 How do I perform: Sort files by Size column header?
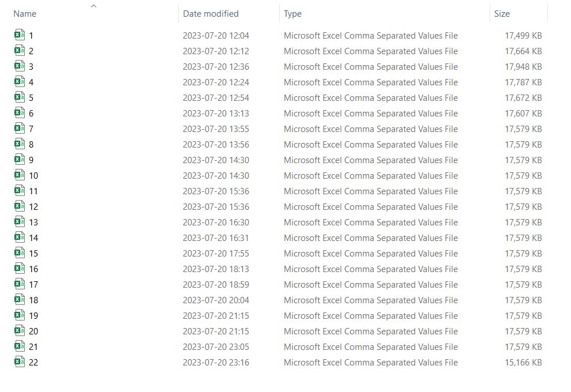[x=502, y=14]
